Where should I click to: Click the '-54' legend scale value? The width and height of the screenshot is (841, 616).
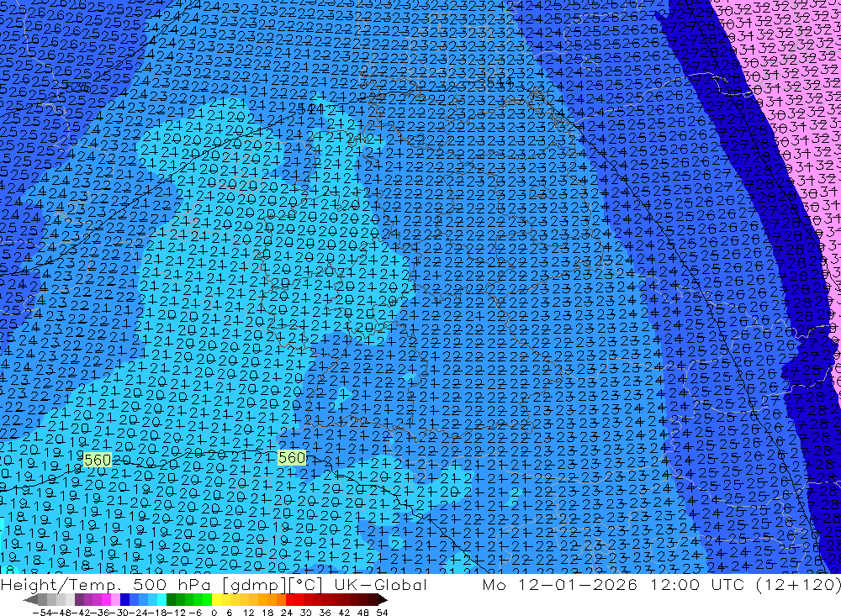coord(43,613)
